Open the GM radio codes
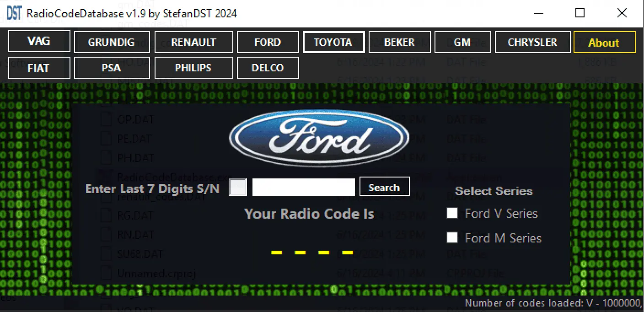 point(462,43)
